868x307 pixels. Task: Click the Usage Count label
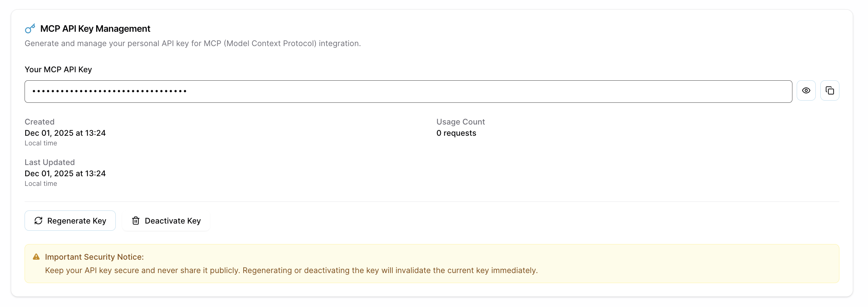(460, 122)
